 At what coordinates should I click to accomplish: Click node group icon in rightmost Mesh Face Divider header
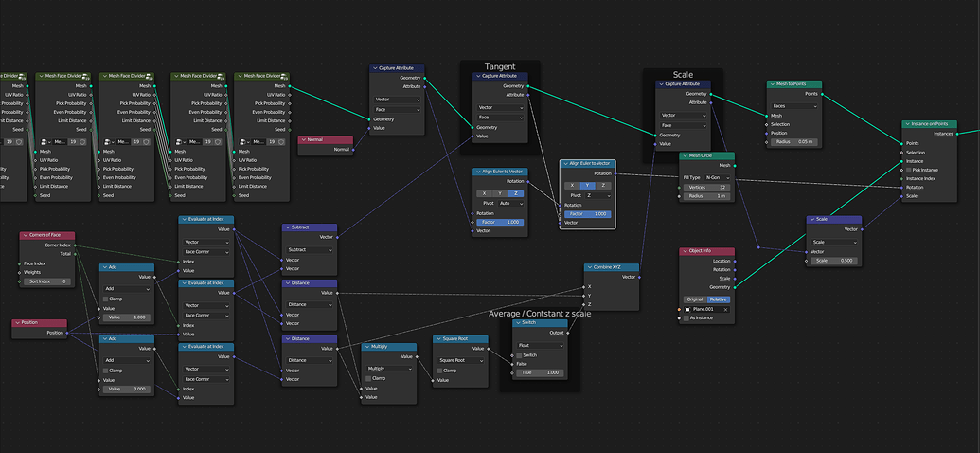click(285, 76)
